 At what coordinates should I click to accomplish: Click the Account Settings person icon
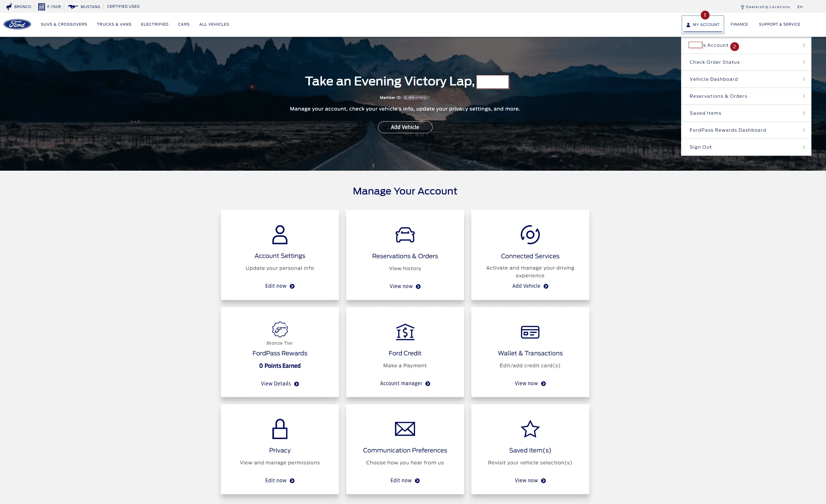click(280, 234)
